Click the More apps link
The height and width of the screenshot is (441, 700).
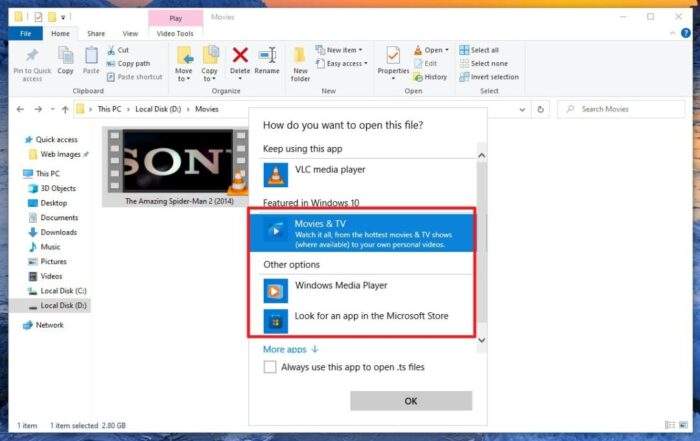click(x=290, y=349)
